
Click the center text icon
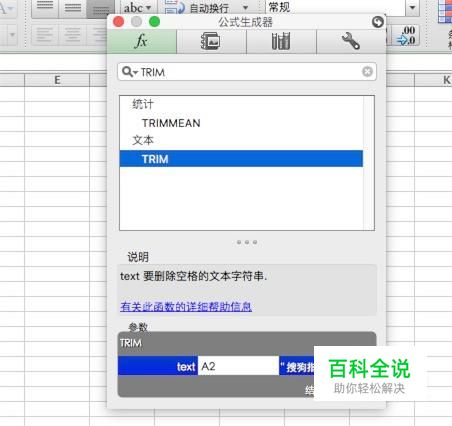click(72, 35)
